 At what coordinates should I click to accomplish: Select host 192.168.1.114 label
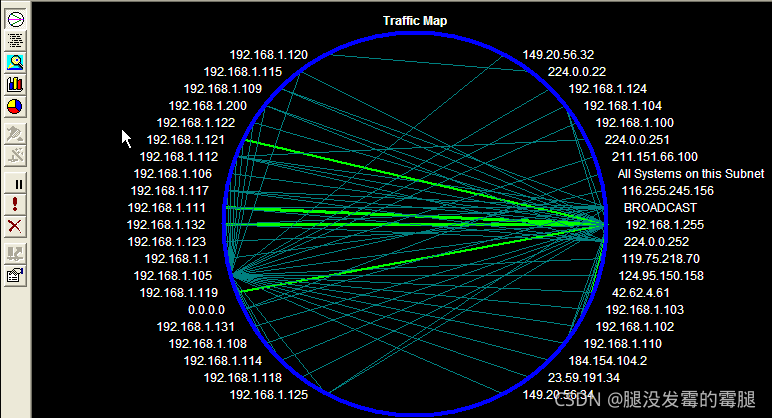pos(223,360)
